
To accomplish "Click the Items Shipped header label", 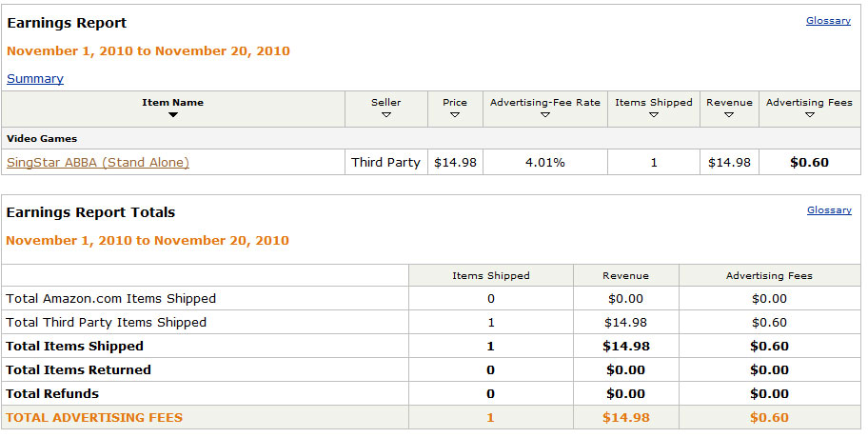I will click(654, 103).
